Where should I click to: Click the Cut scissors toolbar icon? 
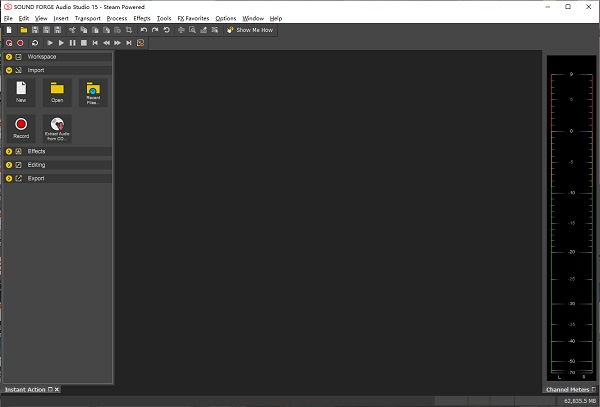pos(72,30)
